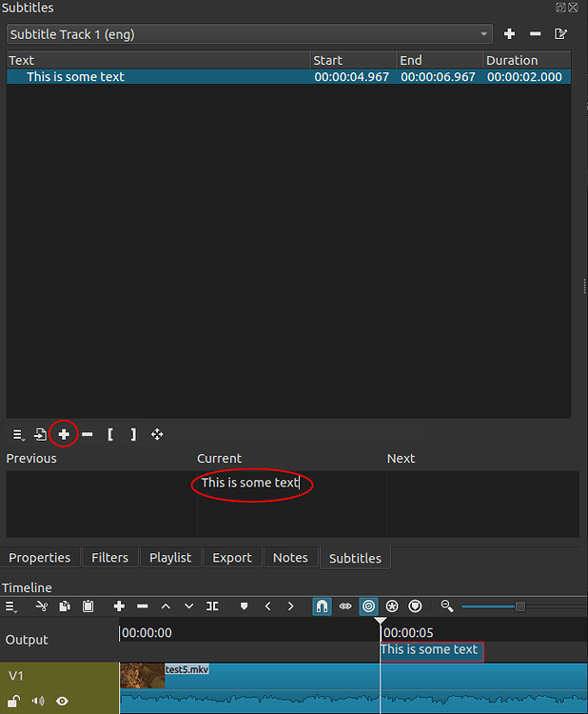Viewport: 588px width, 714px height.
Task: Undock the Subtitles panel
Action: coord(560,7)
